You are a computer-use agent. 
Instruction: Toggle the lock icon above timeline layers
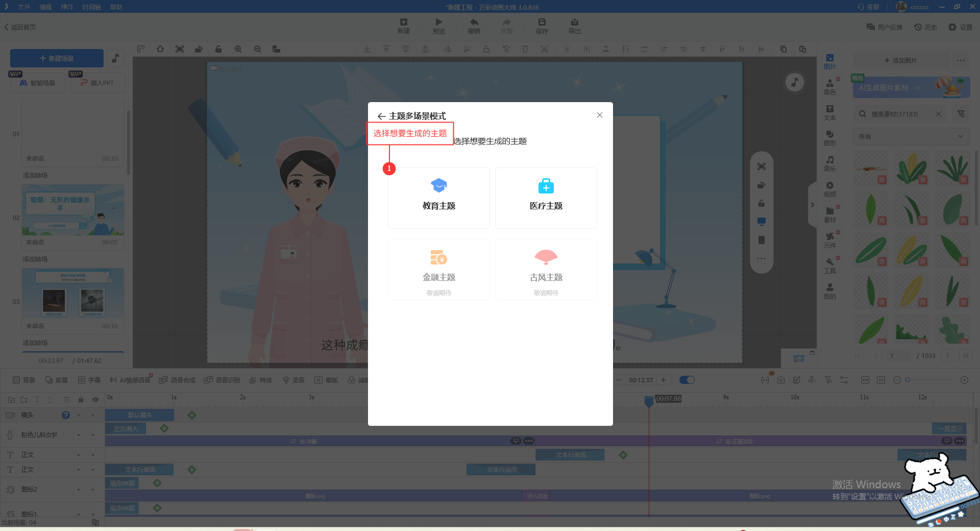[81, 400]
